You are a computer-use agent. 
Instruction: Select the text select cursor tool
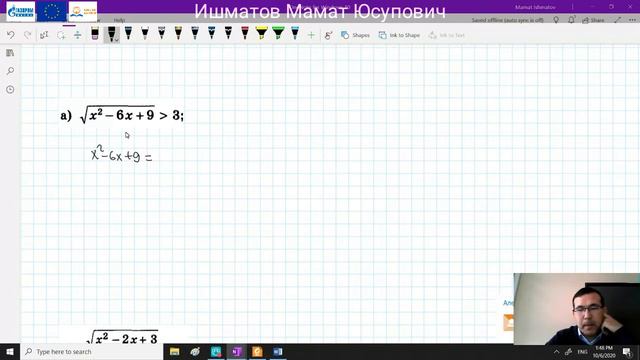(44, 35)
